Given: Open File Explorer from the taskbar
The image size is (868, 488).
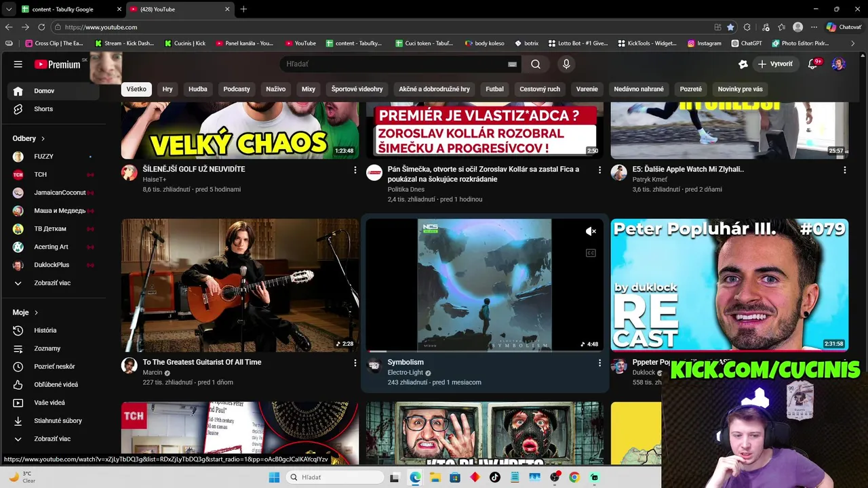Looking at the screenshot, I should click(435, 477).
